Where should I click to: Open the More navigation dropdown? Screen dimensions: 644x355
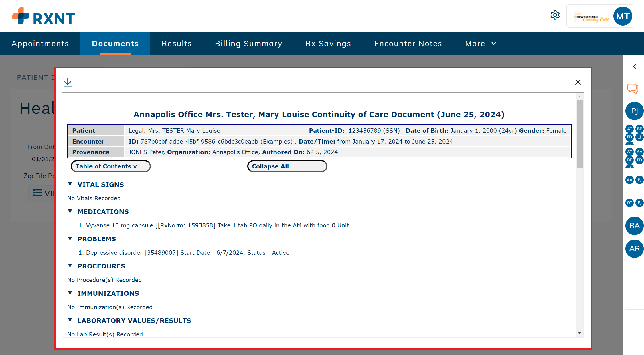pyautogui.click(x=480, y=44)
